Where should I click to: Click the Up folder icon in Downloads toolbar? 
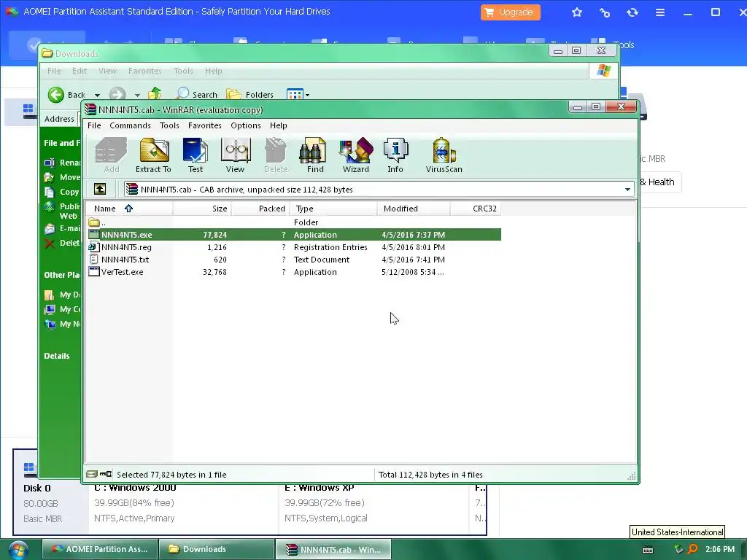click(x=155, y=94)
